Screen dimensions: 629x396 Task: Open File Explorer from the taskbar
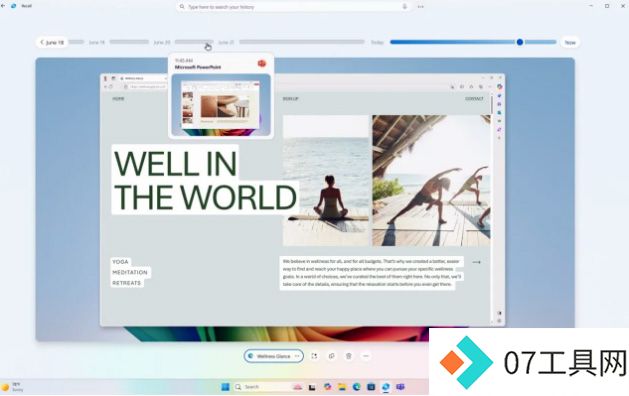(342, 387)
